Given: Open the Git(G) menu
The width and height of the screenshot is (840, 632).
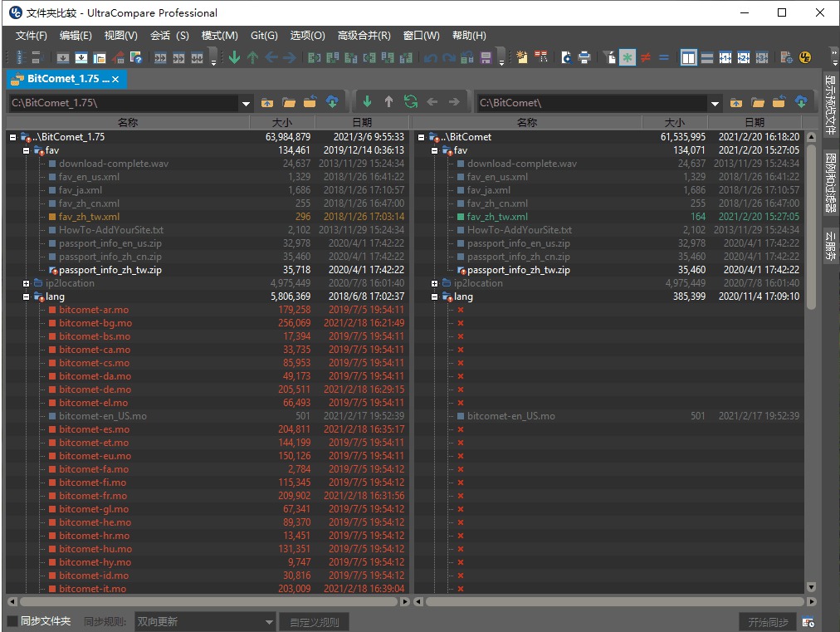Looking at the screenshot, I should (264, 36).
